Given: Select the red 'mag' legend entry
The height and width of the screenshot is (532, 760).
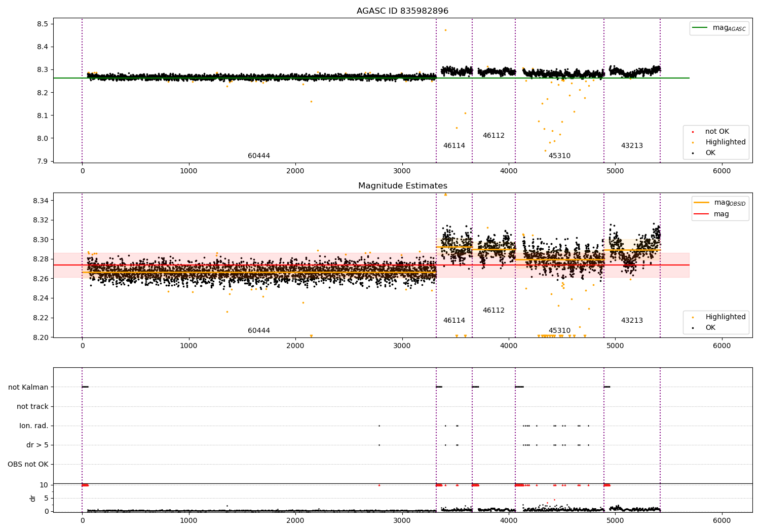Looking at the screenshot, I should pyautogui.click(x=711, y=214).
